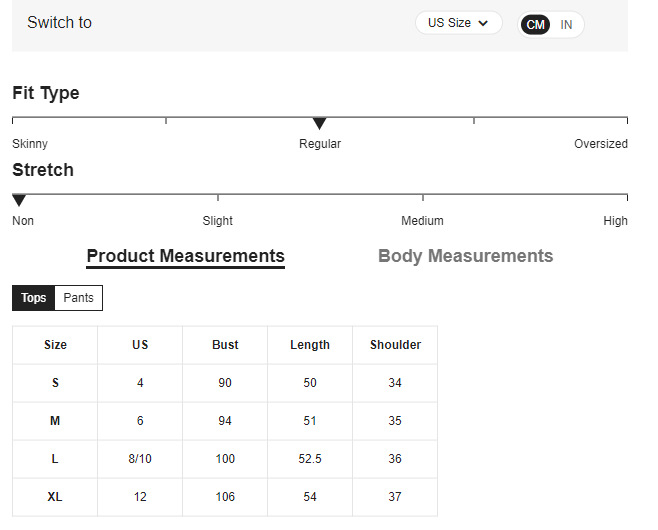Viewport: 658px width, 530px height.
Task: Select the XL size row label
Action: click(x=55, y=497)
